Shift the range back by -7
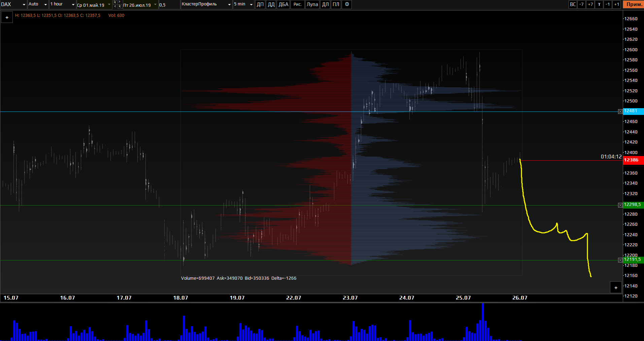The height and width of the screenshot is (341, 644). pyautogui.click(x=581, y=4)
